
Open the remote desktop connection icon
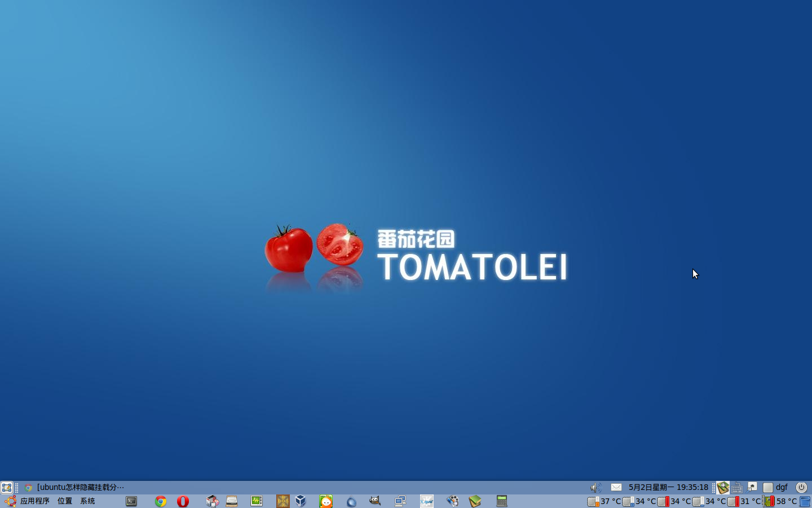tap(400, 501)
